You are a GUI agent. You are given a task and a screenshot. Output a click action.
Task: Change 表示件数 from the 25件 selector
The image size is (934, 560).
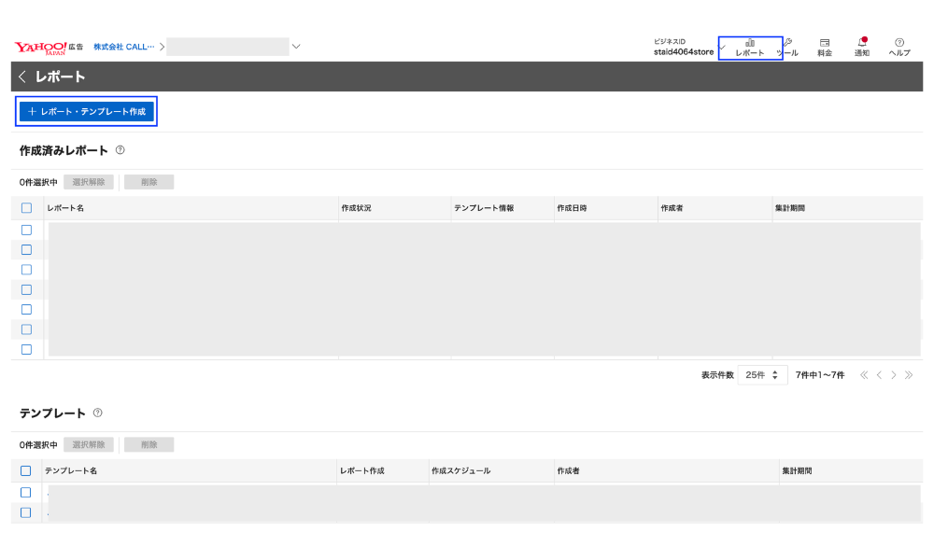tap(762, 374)
